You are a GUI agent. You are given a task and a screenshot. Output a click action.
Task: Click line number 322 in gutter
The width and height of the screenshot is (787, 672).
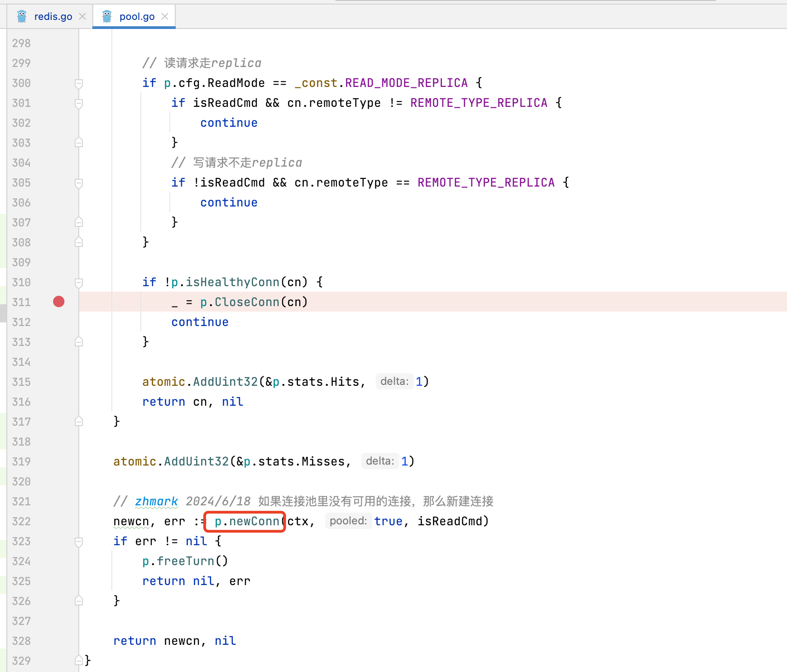pos(21,521)
